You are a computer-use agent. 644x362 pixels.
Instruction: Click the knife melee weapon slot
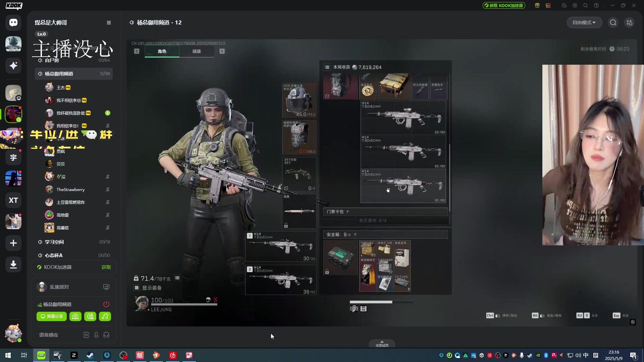(x=299, y=211)
